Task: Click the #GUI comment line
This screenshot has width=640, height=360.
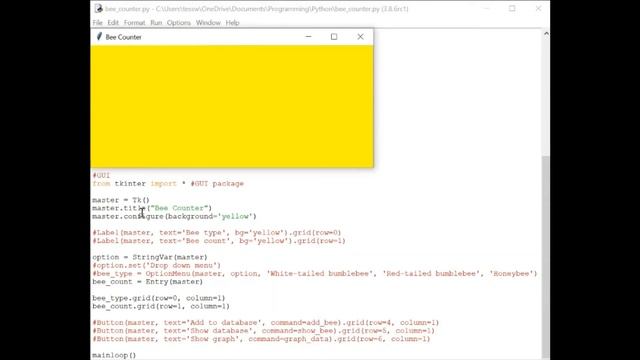Action: click(x=101, y=176)
